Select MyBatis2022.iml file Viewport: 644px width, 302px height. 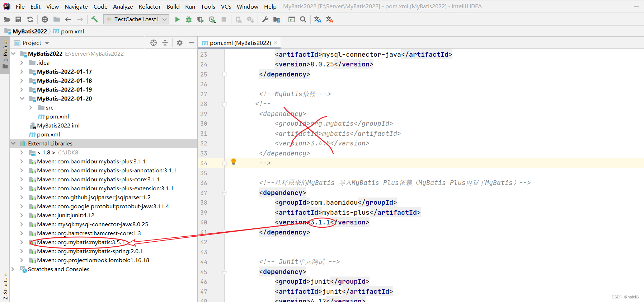point(58,125)
